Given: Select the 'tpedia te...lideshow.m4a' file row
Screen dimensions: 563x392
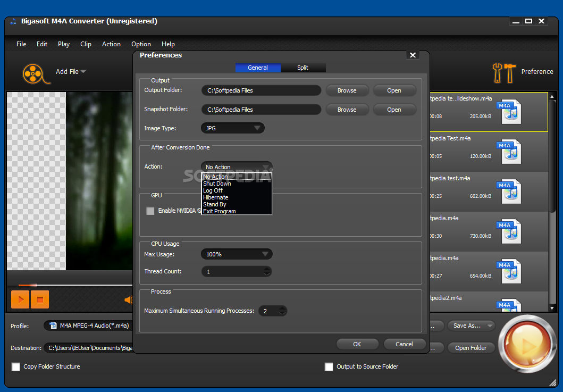Looking at the screenshot, I should click(x=489, y=112).
